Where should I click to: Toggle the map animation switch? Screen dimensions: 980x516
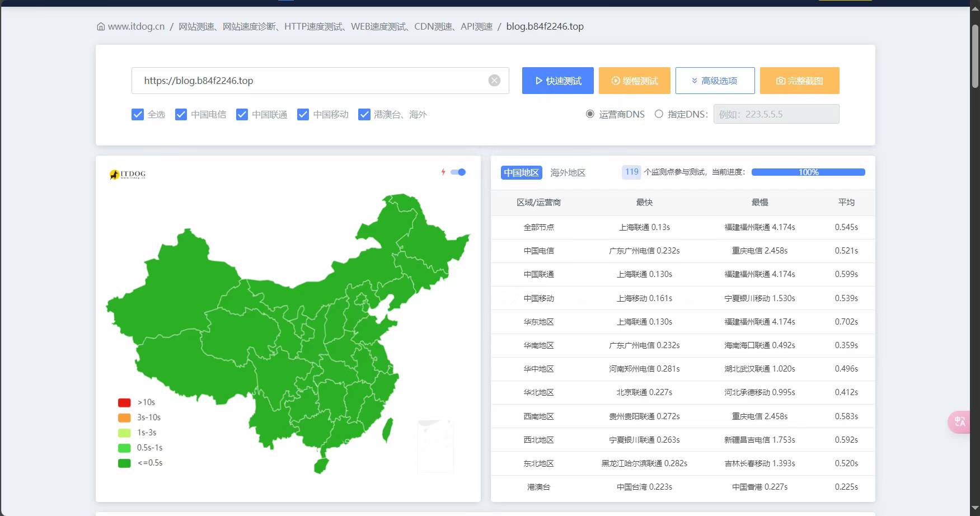point(458,172)
